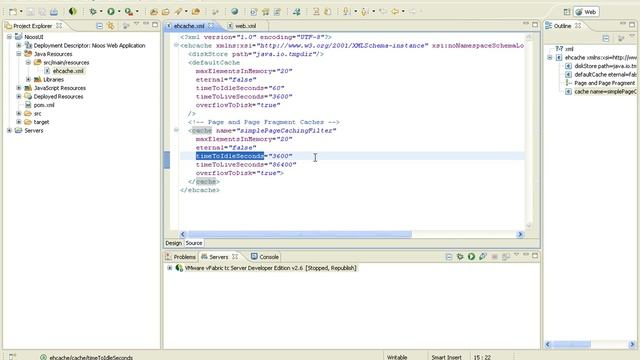Start the server with green play icon
The height and width of the screenshot is (360, 640).
(x=471, y=257)
